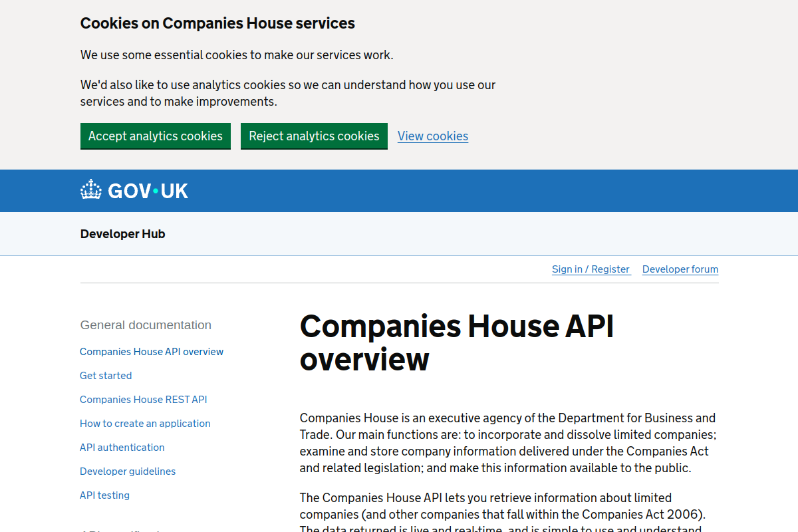Visit the Developer forum link
This screenshot has width=798, height=532.
[680, 269]
